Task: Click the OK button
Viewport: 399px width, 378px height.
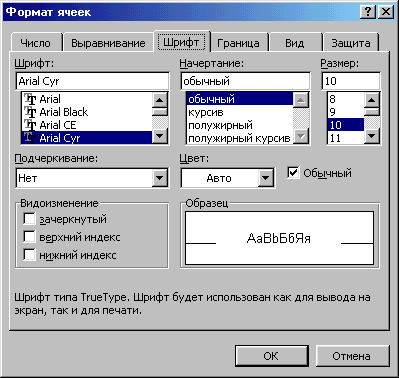Action: [272, 356]
